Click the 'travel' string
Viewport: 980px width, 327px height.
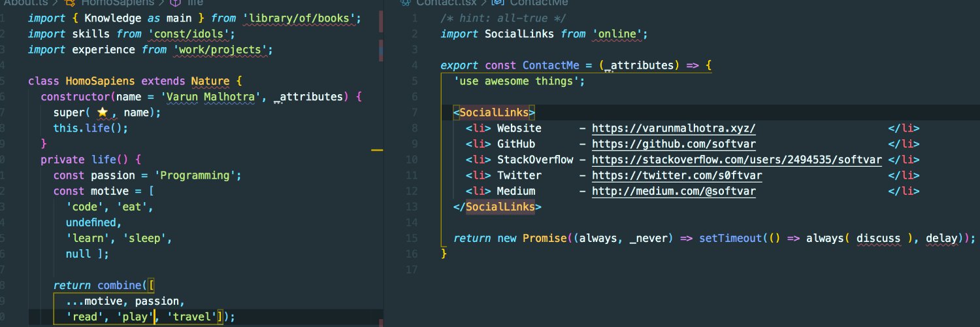click(191, 317)
